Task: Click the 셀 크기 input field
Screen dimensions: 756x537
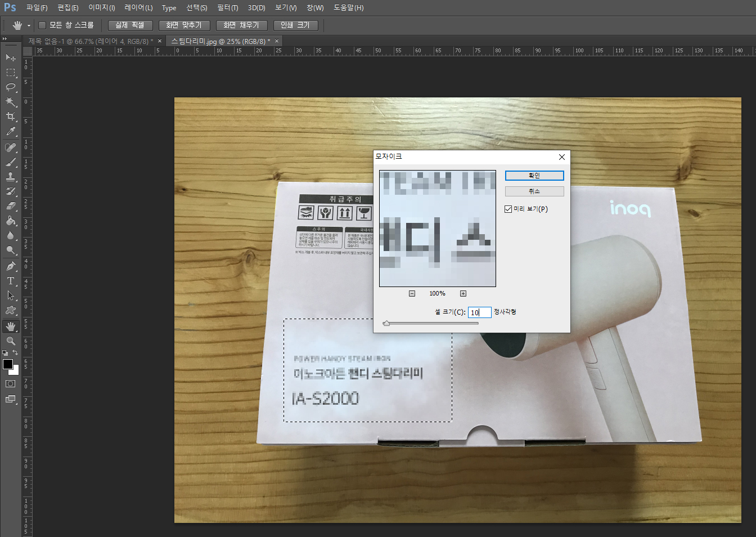Action: pyautogui.click(x=480, y=312)
